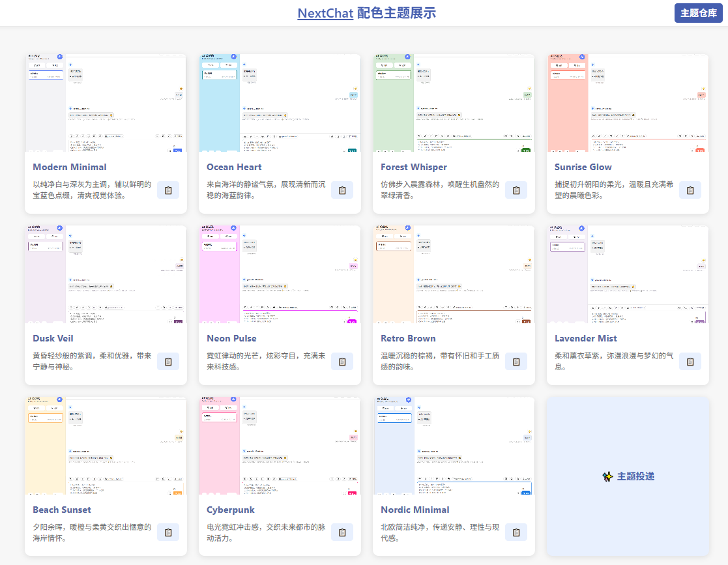Click Lavender Mist description about 薰衣草紫
Screen dimensions: 728x565
coord(614,361)
